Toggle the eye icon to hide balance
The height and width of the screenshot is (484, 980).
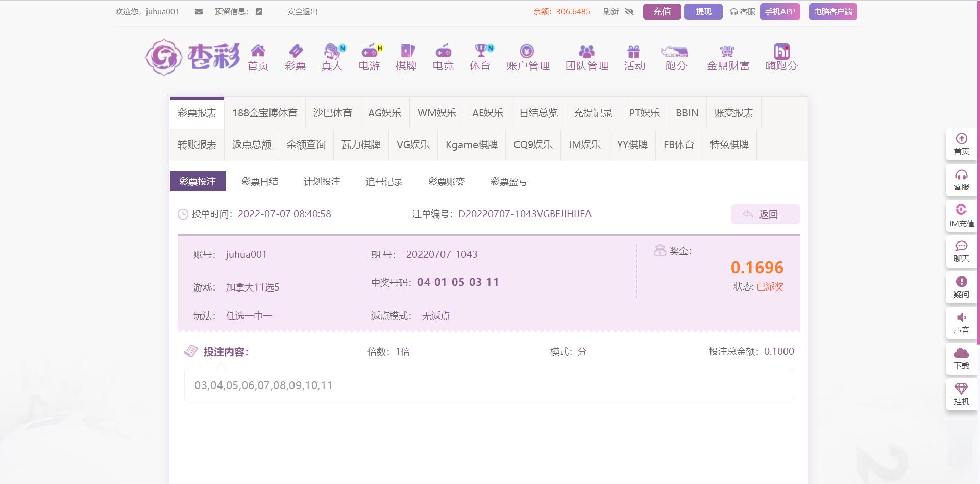(x=629, y=11)
